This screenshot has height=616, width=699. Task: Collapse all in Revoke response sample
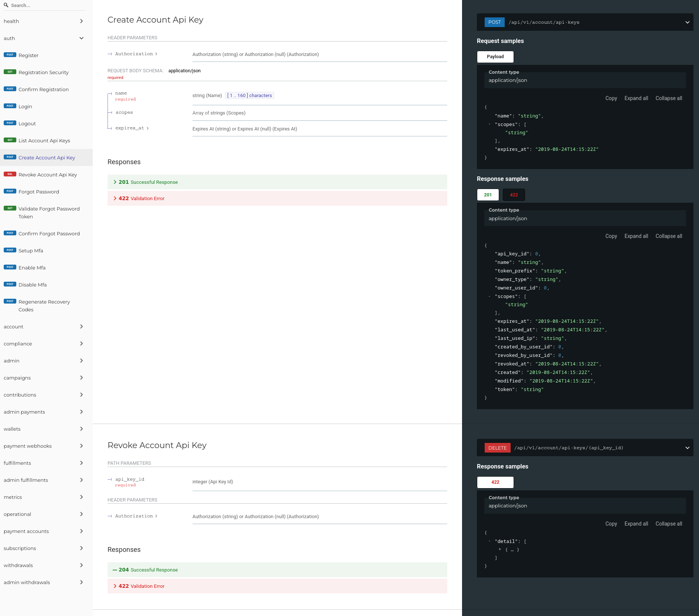click(x=669, y=524)
